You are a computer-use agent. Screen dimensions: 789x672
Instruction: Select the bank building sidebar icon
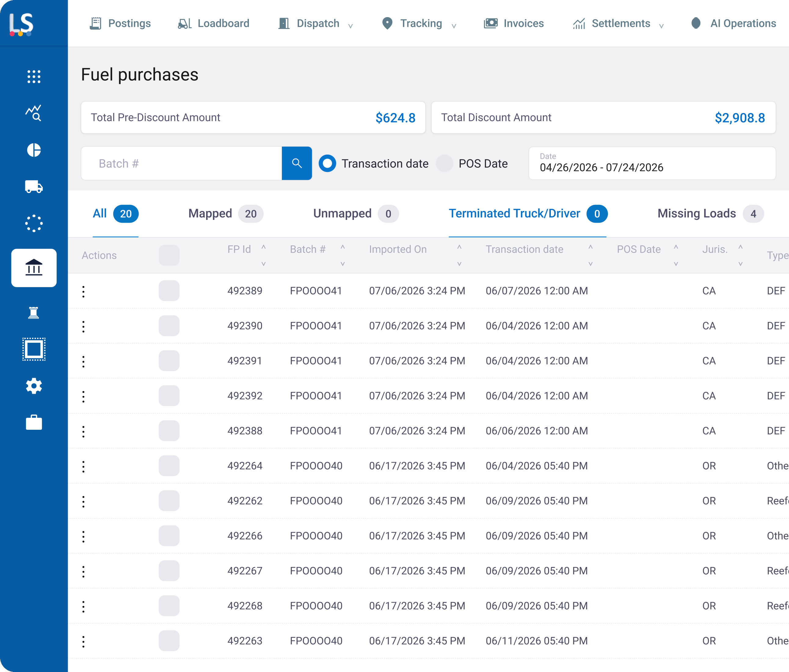pyautogui.click(x=34, y=268)
